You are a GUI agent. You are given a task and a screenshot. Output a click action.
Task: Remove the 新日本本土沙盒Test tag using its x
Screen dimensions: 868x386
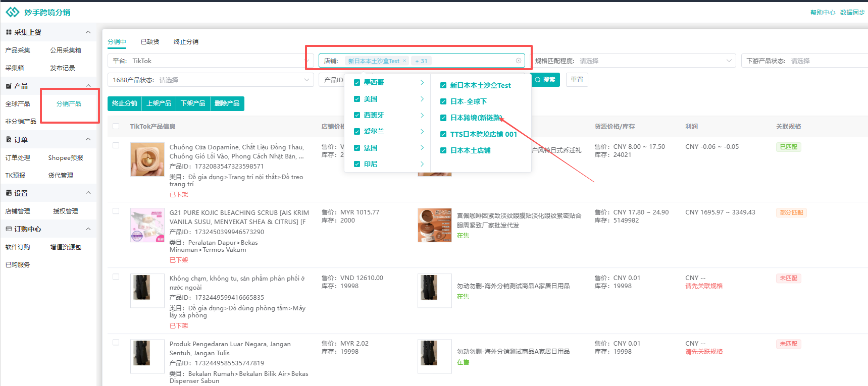(404, 61)
